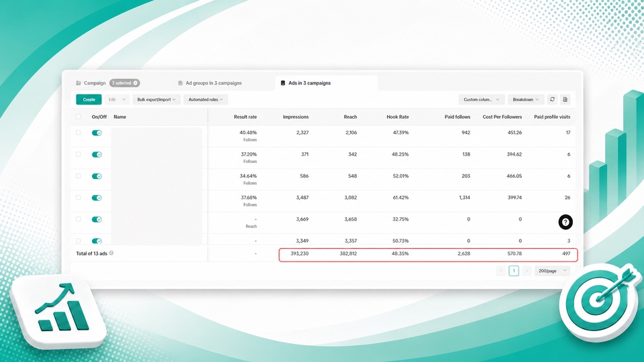Remove the '3 selected' campaign filter
644x362 pixels.
[x=136, y=83]
